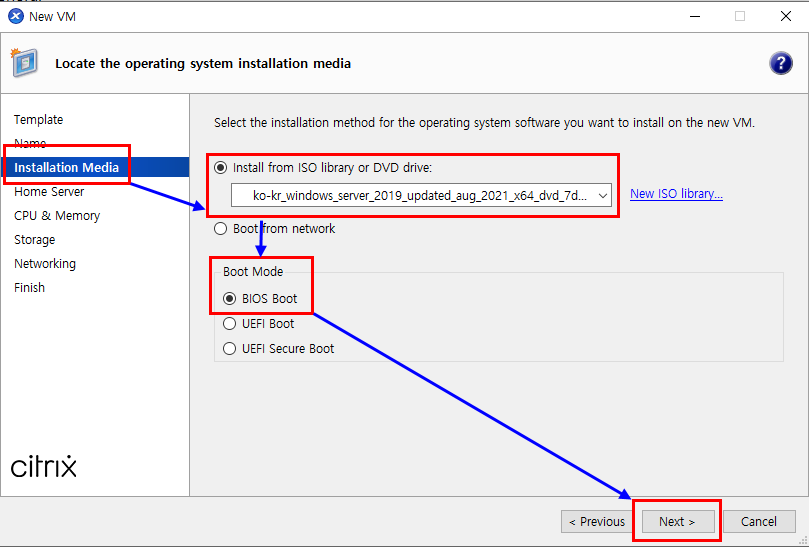Go to the Name step
Viewport: 809px width, 547px height.
[x=30, y=143]
